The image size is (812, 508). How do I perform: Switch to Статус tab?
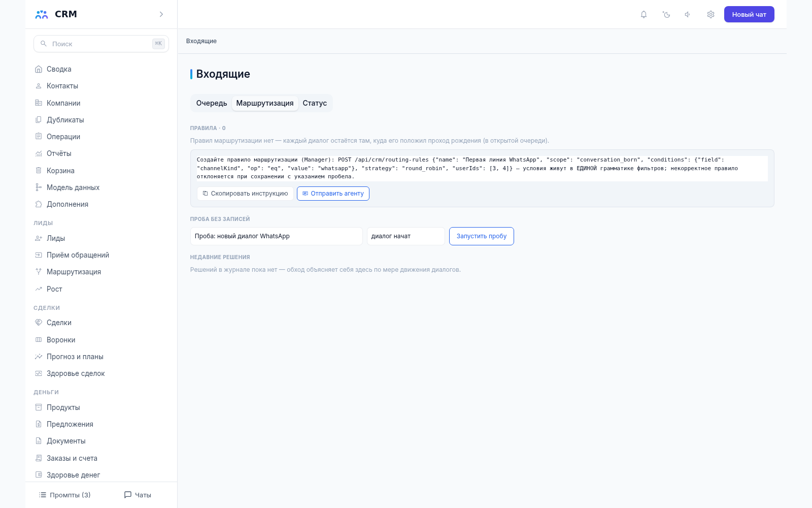coord(315,103)
